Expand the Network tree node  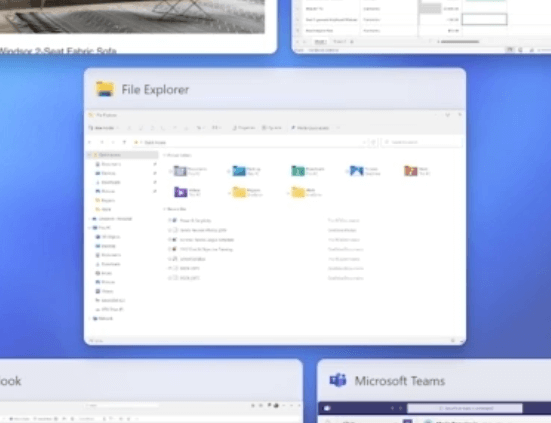pyautogui.click(x=90, y=318)
